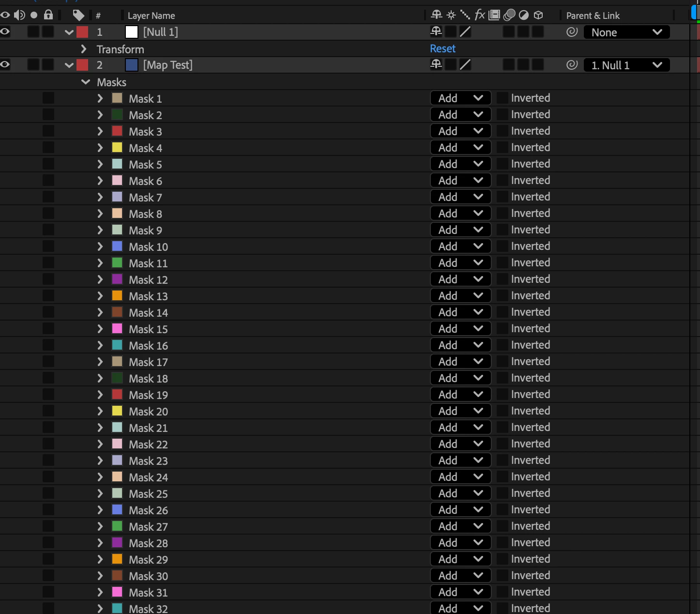The width and height of the screenshot is (700, 614).
Task: Toggle Lock switch on Map Test layer
Action: [x=48, y=65]
